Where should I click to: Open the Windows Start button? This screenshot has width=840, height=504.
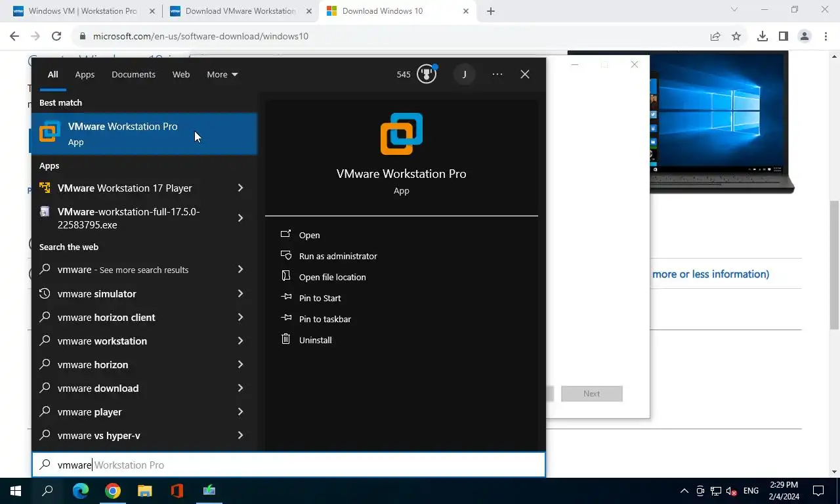pos(16,491)
